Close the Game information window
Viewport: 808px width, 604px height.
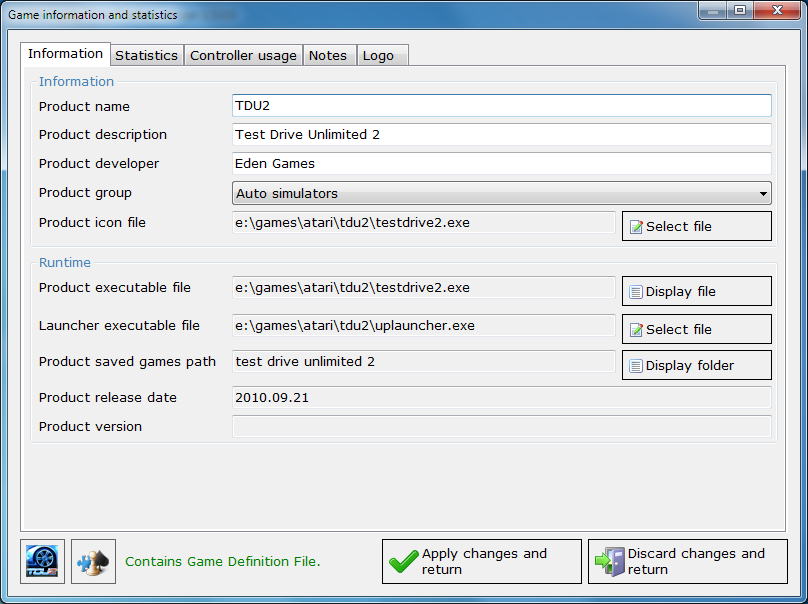click(x=776, y=10)
